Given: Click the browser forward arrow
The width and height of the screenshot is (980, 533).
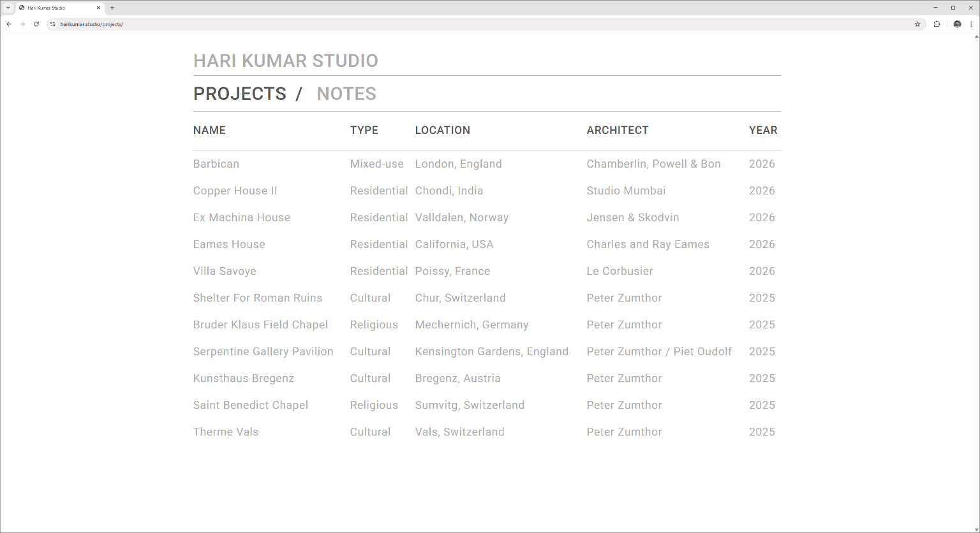Looking at the screenshot, I should tap(22, 24).
